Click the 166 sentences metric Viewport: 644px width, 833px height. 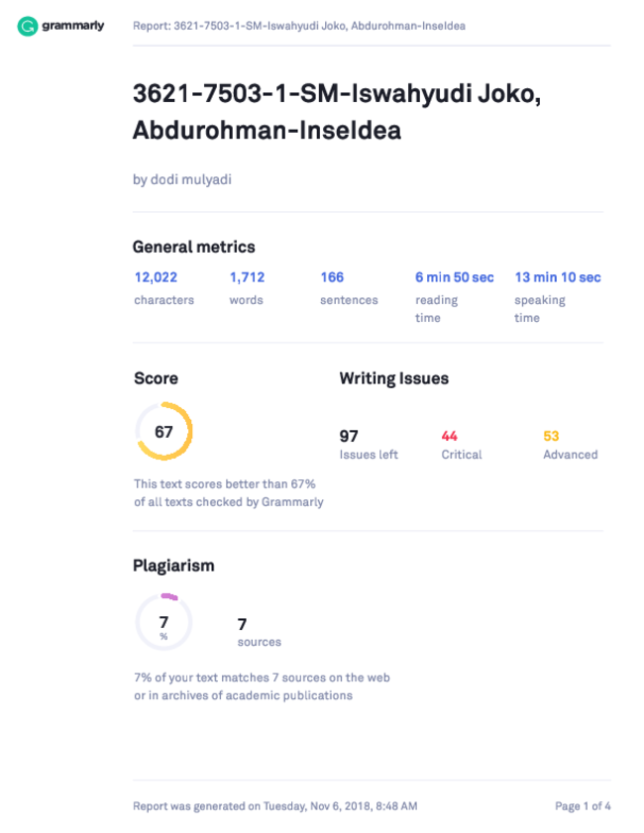tap(349, 288)
